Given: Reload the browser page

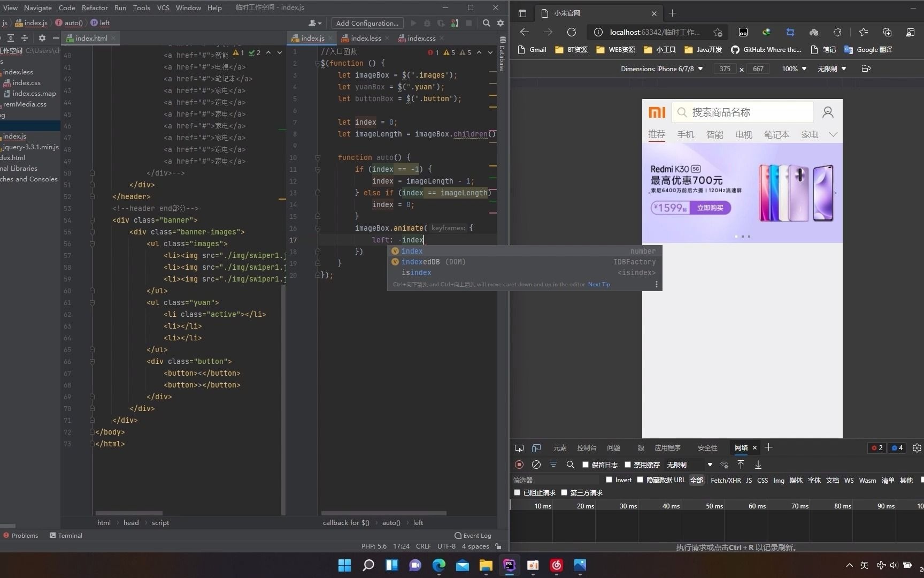Looking at the screenshot, I should [x=572, y=32].
